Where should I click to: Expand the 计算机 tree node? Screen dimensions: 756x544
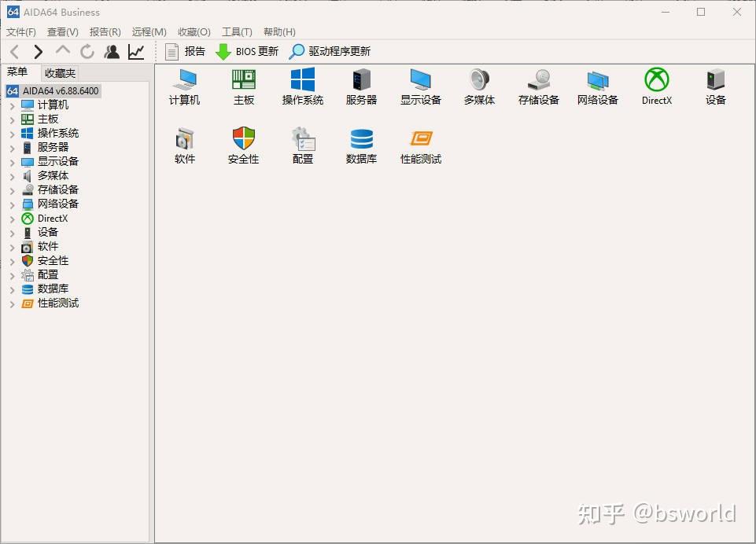pos(13,105)
